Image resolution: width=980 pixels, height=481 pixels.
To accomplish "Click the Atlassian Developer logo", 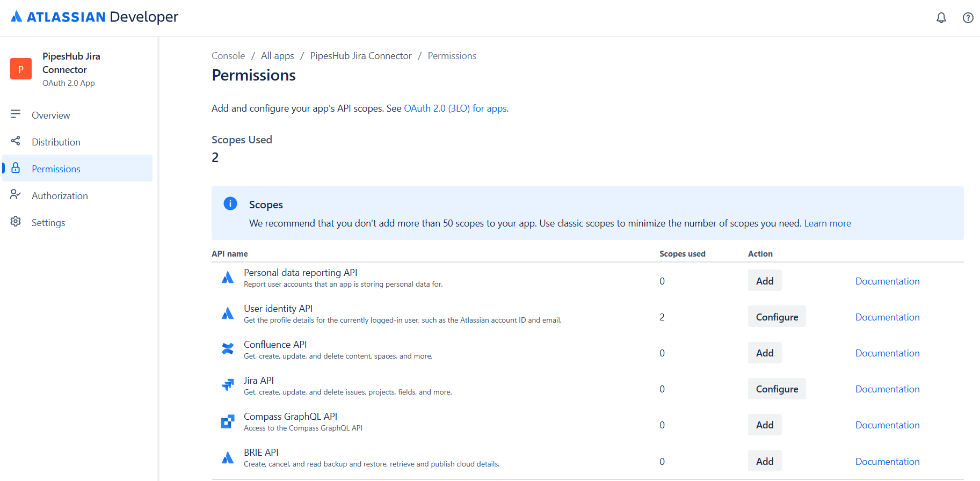I will pos(95,17).
